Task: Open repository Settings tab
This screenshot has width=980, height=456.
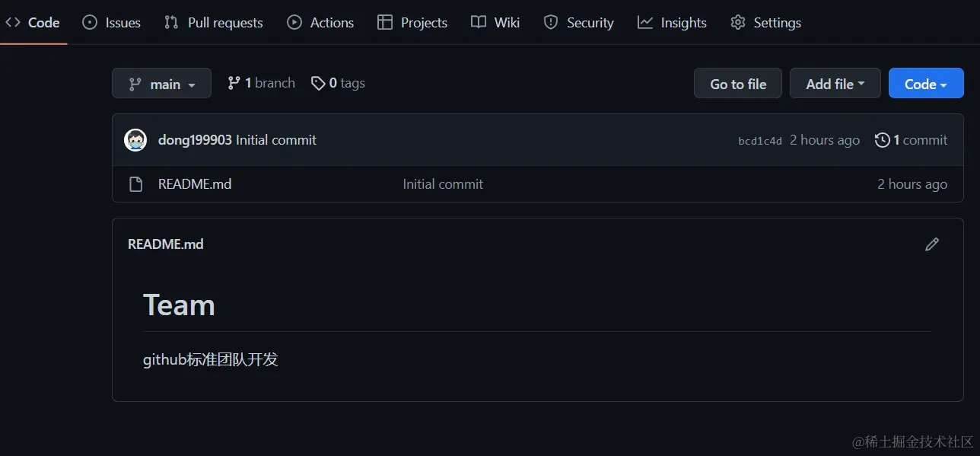Action: pos(766,23)
